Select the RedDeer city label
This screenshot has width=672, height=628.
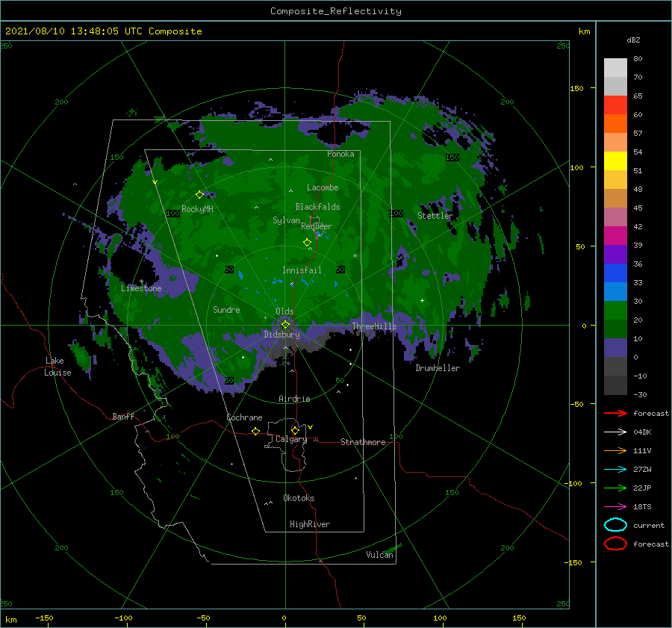[317, 226]
